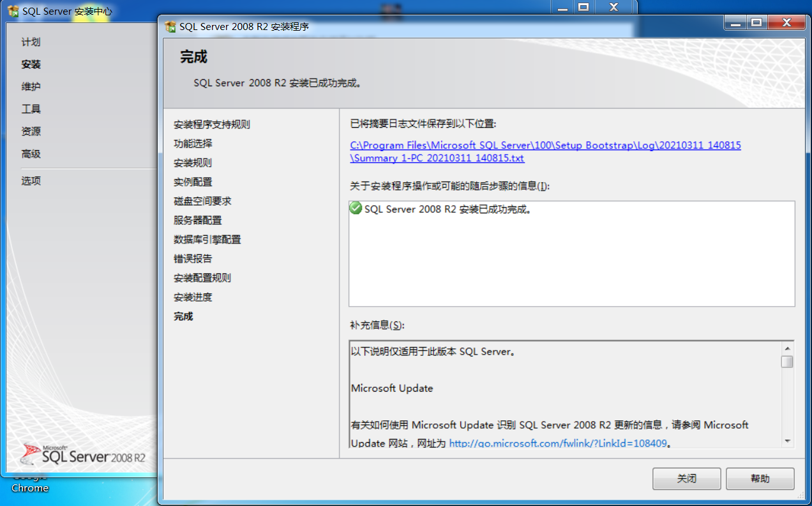Screen dimensions: 812x506
Task: Minimize the SQL Server 2008 R2 安装程序 window
Action: coord(735,23)
